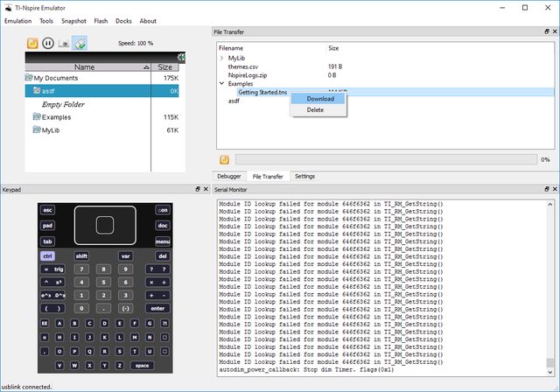Click the x² key on the keypad
Viewport: 560px width, 392px height.
coord(59,283)
